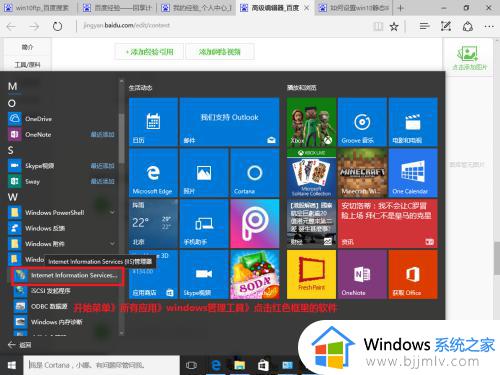The width and height of the screenshot is (500, 375).
Task: Open the One Calendar tile
Action: click(413, 173)
